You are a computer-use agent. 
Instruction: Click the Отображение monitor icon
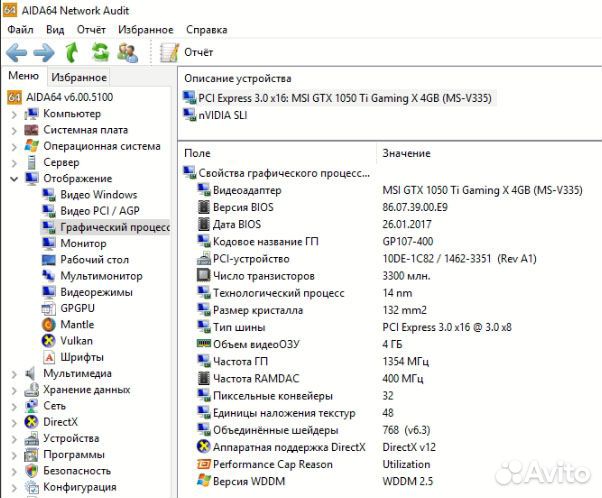[31, 178]
